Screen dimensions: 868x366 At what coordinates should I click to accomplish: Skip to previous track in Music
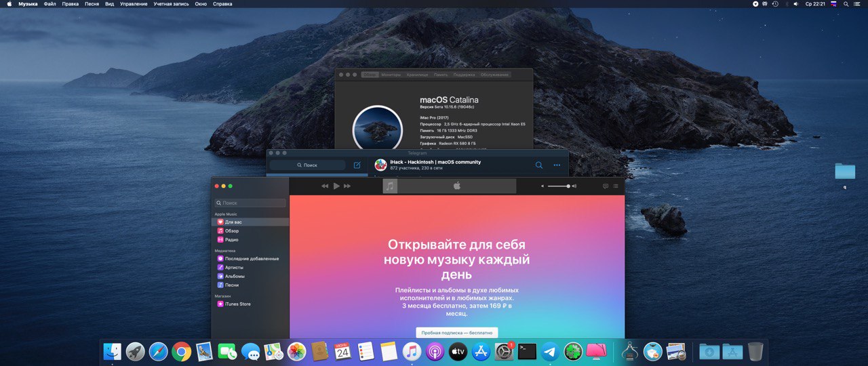[x=325, y=186]
